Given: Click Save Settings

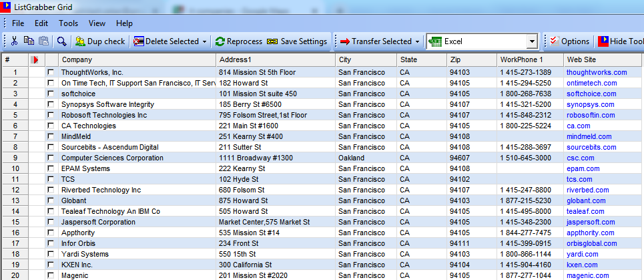Looking at the screenshot, I should pos(297,41).
